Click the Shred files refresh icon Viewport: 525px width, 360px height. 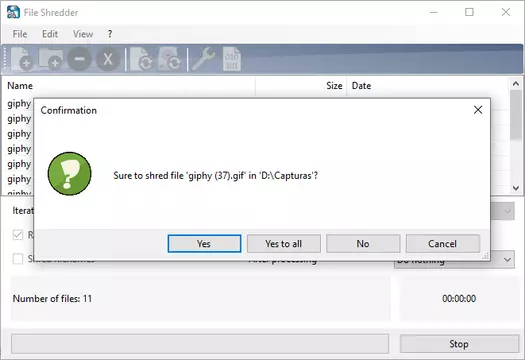[x=141, y=59]
